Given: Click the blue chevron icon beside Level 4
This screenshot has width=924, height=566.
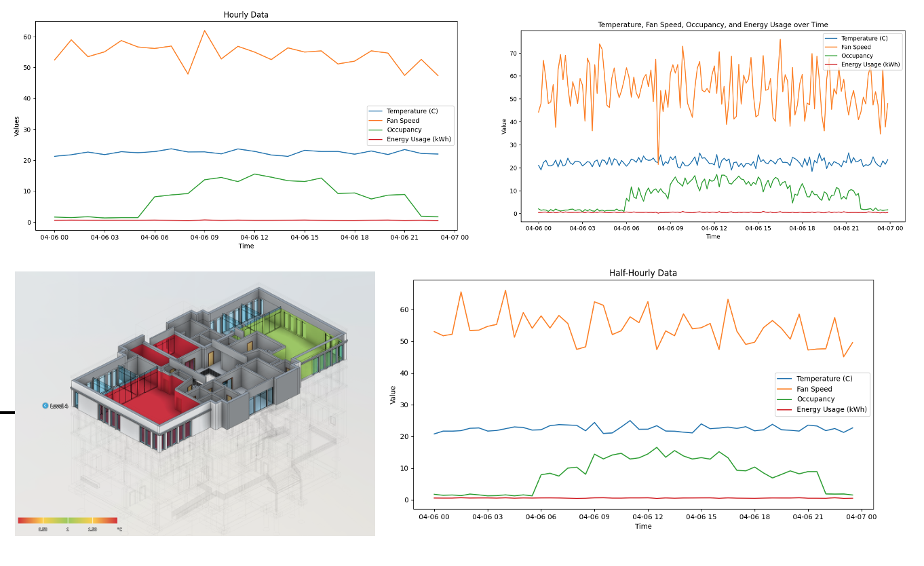Looking at the screenshot, I should tap(45, 405).
